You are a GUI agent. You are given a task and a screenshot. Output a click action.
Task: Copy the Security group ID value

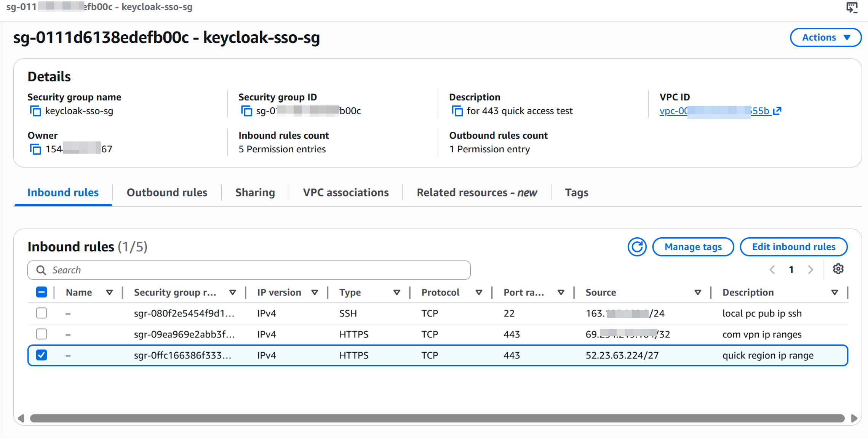[246, 111]
